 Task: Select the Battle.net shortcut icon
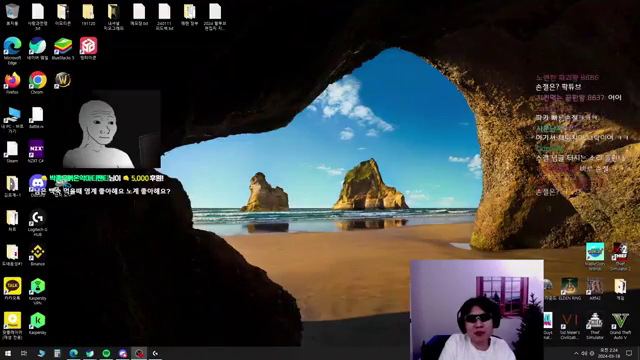(37, 118)
